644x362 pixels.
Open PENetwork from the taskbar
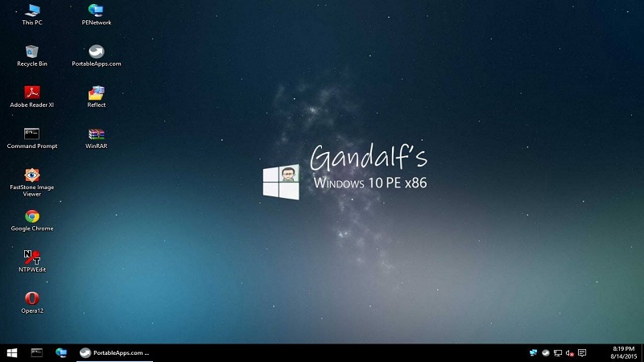(x=61, y=353)
